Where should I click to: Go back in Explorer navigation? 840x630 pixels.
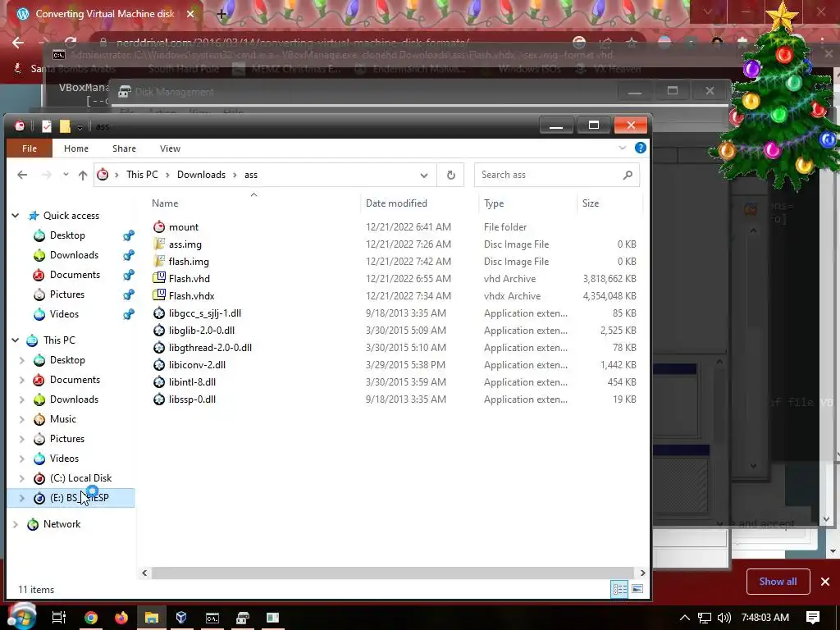pos(22,175)
